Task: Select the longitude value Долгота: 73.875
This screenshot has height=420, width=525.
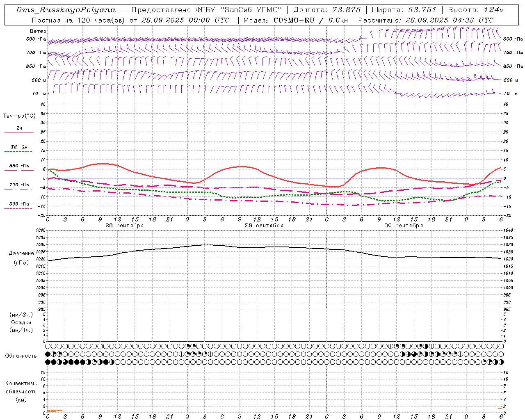Action: (x=327, y=10)
